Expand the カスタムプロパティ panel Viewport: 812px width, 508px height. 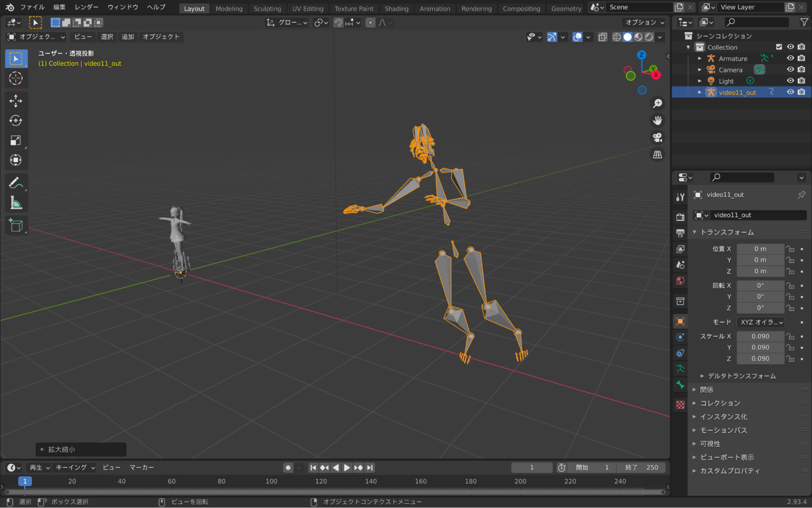pos(750,471)
